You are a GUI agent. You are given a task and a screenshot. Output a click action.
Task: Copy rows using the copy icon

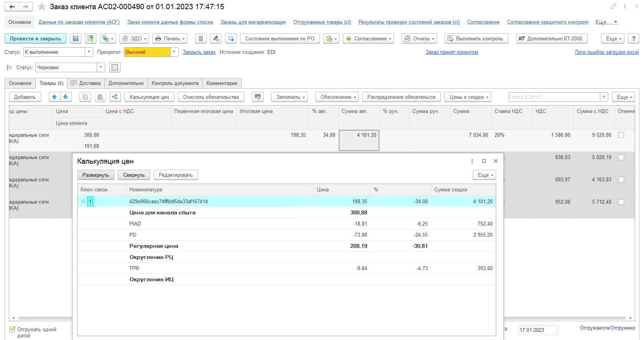point(85,97)
